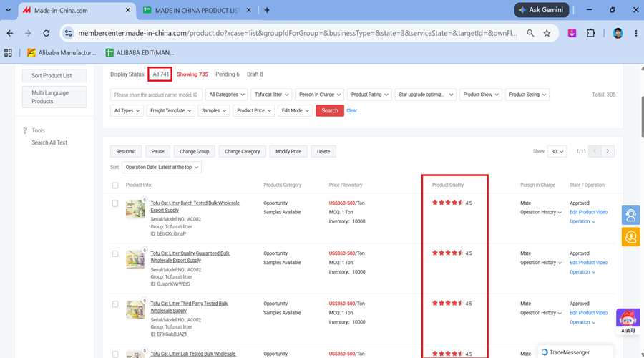The image size is (644, 358).
Task: Expand the Product Show dropdown
Action: [x=481, y=95]
